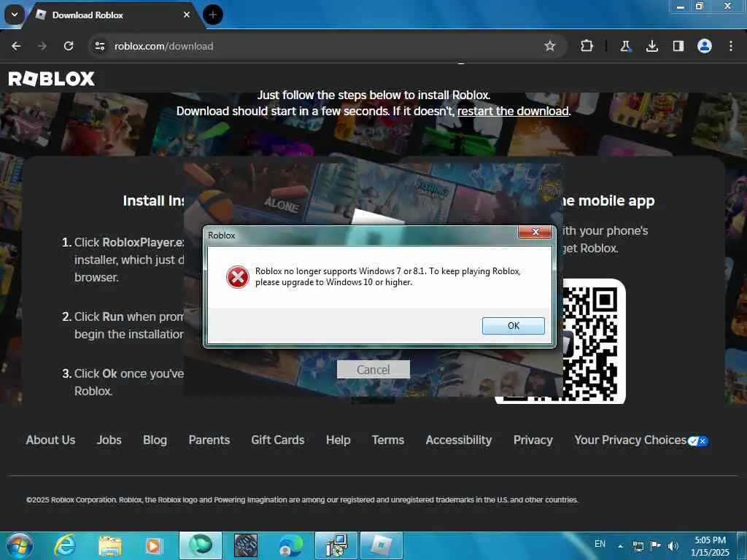
Task: Open the installer setup taskbar icon
Action: click(x=336, y=545)
